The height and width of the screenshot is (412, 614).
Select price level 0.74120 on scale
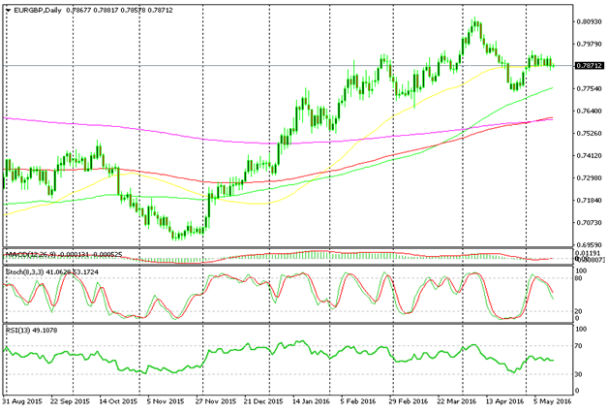point(589,156)
